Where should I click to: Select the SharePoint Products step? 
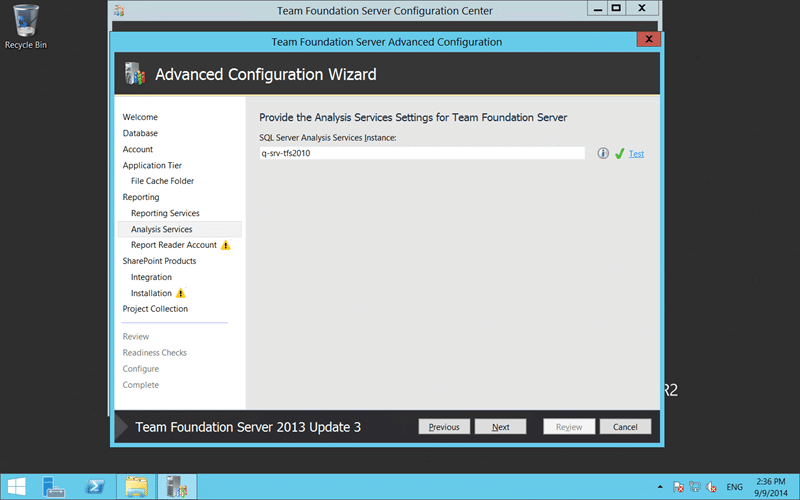coord(159,261)
